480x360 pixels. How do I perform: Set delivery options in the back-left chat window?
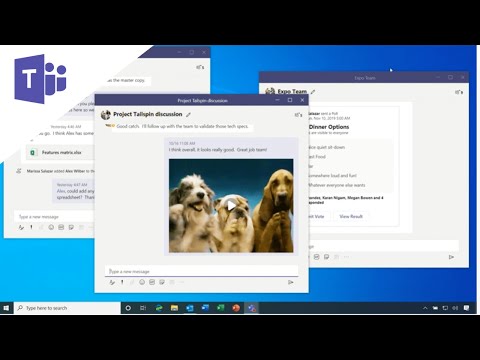(31, 227)
